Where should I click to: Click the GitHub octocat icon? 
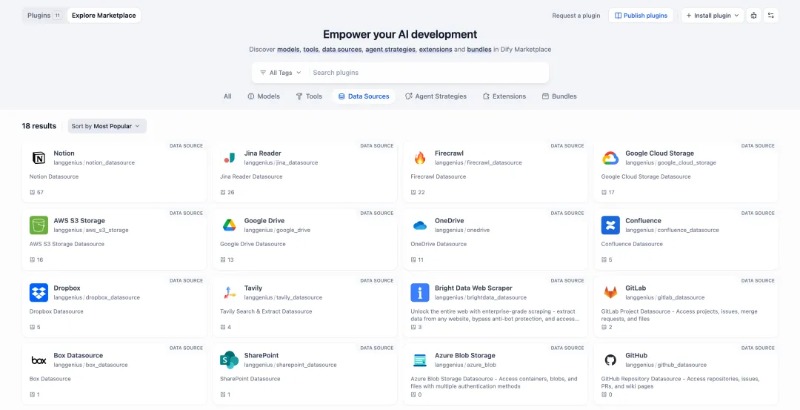pos(610,359)
